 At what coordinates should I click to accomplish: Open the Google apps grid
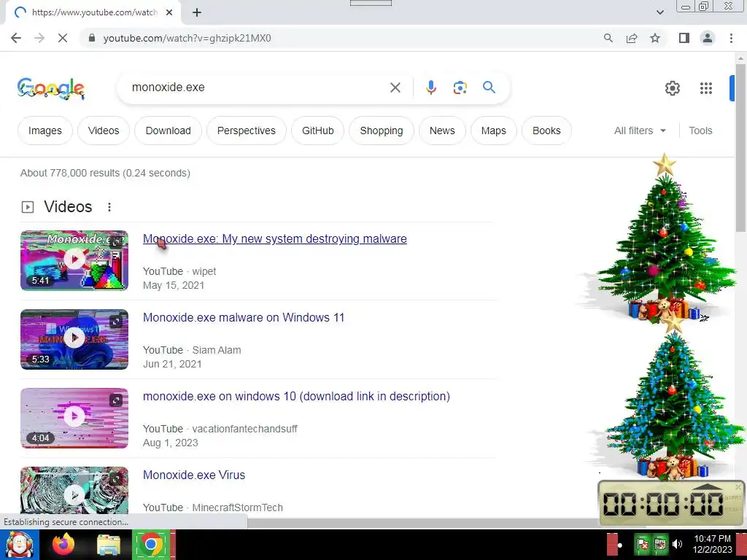point(706,88)
